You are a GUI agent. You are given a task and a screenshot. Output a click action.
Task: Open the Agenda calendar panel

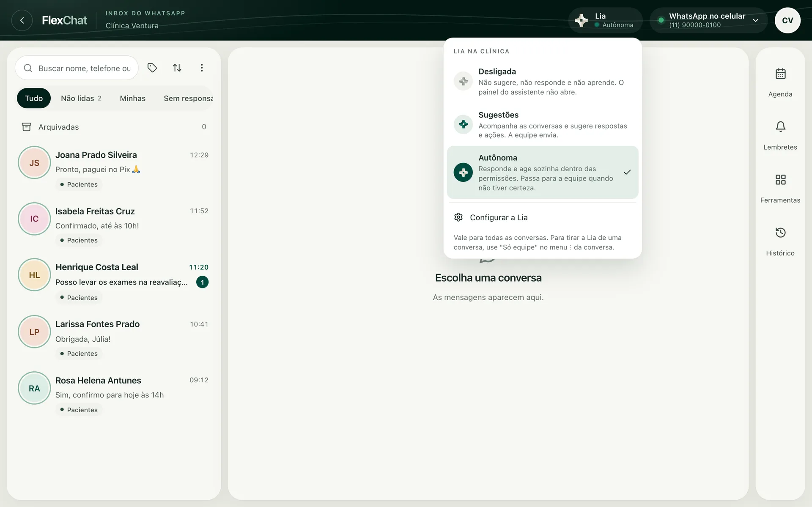coord(780,82)
